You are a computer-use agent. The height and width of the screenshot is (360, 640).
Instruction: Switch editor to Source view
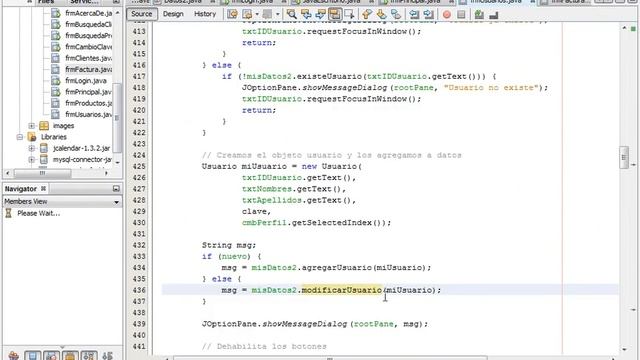click(x=142, y=14)
